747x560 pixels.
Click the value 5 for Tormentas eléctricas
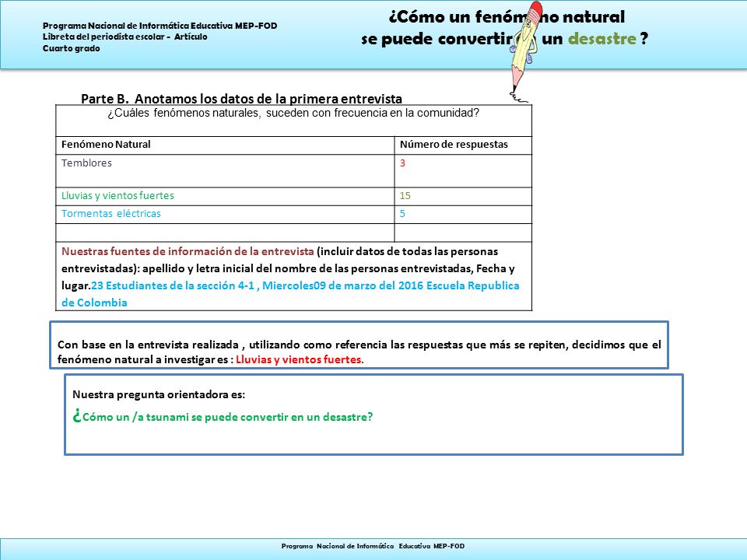pyautogui.click(x=402, y=214)
